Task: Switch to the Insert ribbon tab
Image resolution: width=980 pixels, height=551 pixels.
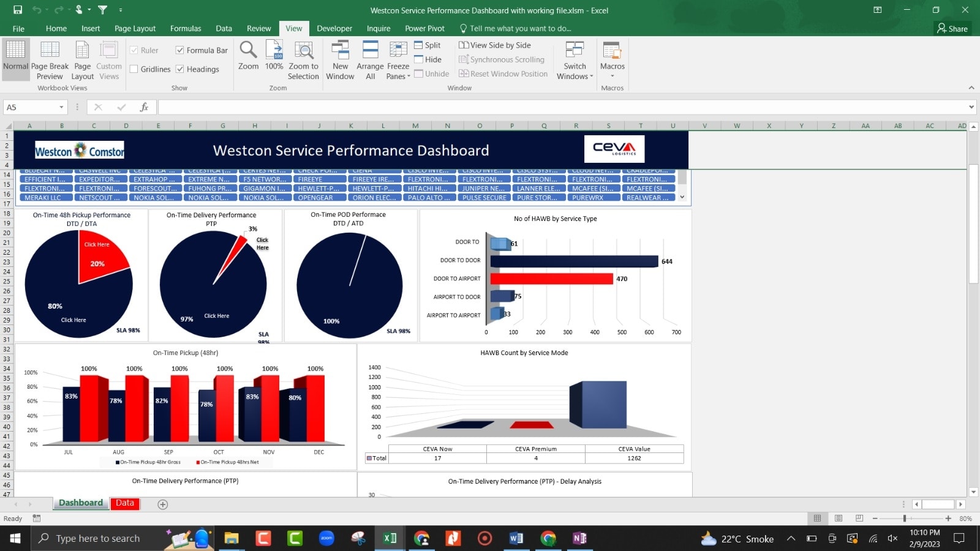Action: (x=91, y=29)
